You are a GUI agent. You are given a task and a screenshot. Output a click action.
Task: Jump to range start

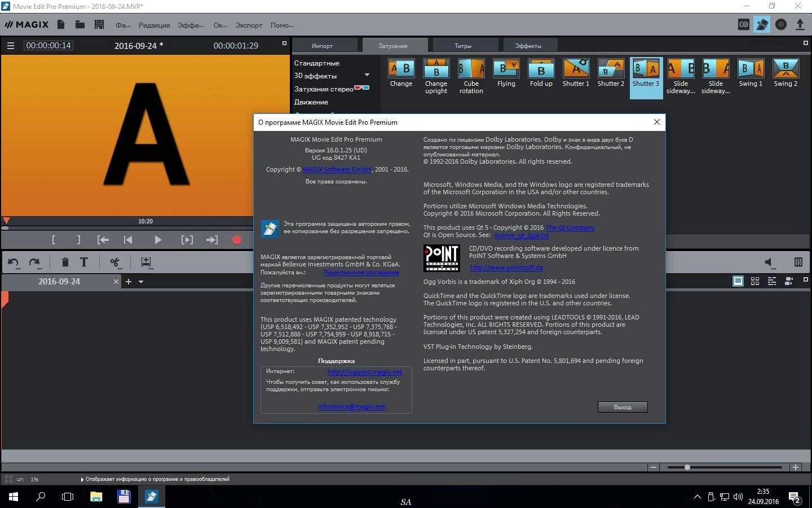point(103,240)
